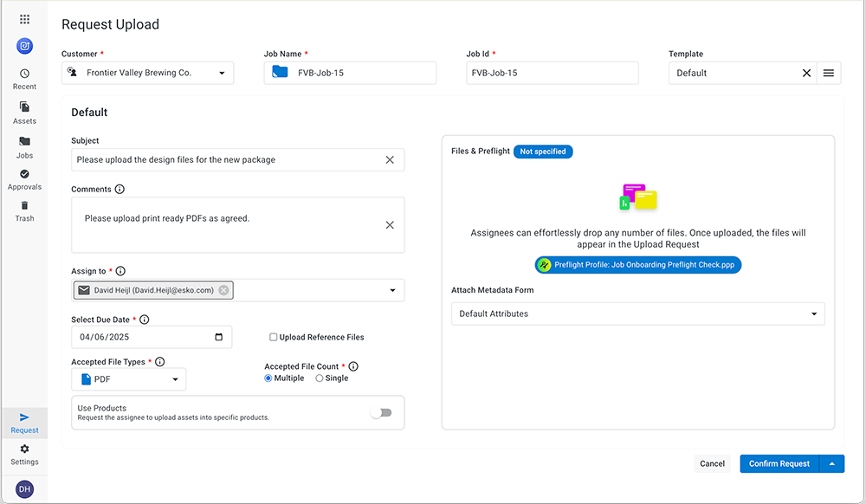Screen dimensions: 866x504
Task: Expand the Confirm Request split-button arrow
Action: point(833,463)
